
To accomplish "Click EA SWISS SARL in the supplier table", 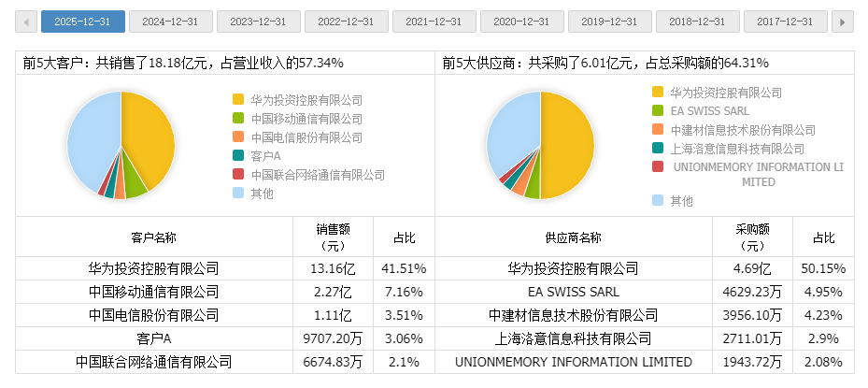I will pyautogui.click(x=574, y=292).
